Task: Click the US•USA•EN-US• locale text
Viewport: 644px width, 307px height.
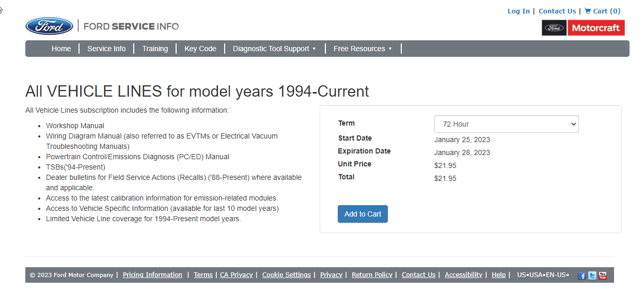Action: [543, 275]
